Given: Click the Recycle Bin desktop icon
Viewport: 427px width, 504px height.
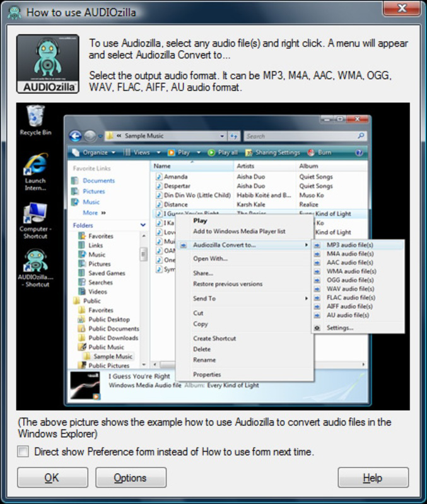Looking at the screenshot, I should click(x=35, y=120).
